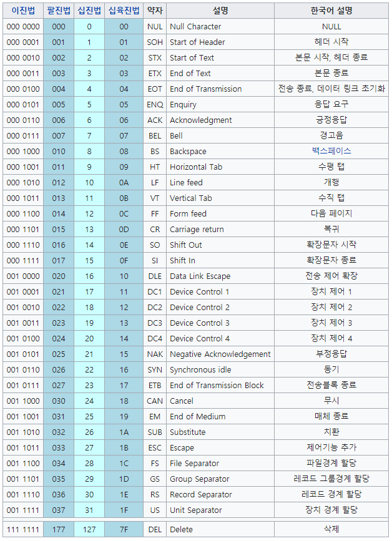The width and height of the screenshot is (392, 541).
Task: Click the 'File Separator' cell
Action: coord(220,464)
